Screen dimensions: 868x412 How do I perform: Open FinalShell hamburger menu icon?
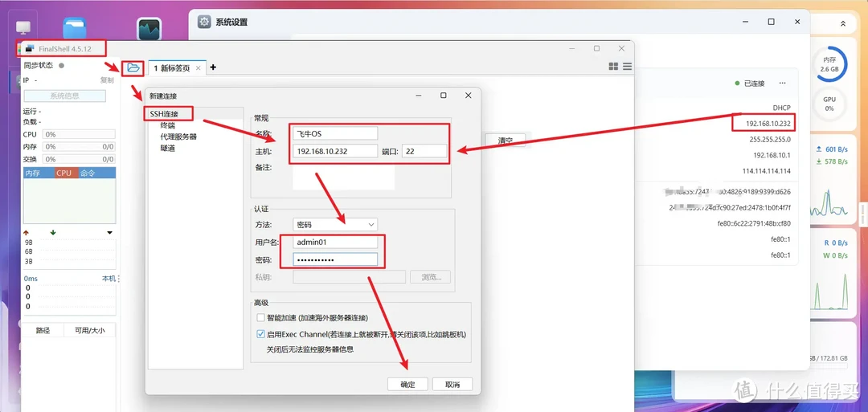(x=627, y=67)
